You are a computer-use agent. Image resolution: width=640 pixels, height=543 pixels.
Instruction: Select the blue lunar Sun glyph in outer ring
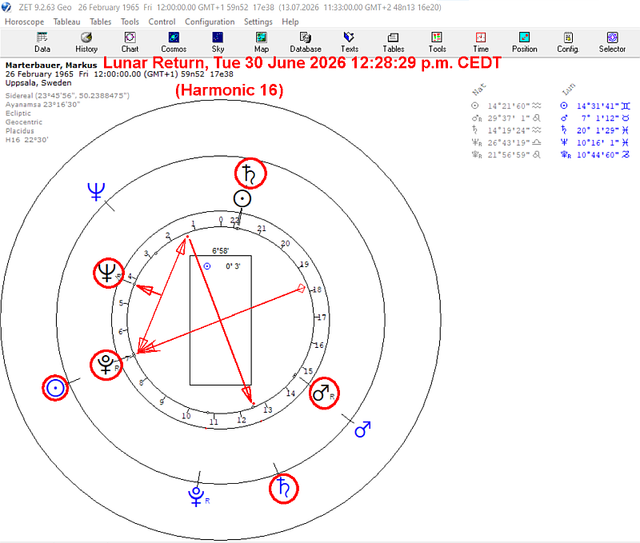pos(55,388)
